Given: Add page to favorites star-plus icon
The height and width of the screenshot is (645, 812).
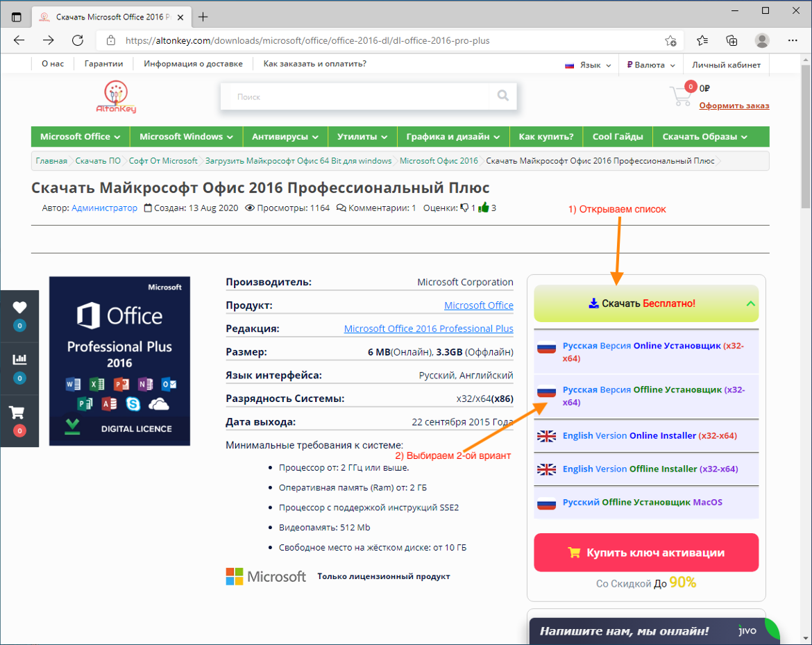Looking at the screenshot, I should click(670, 41).
